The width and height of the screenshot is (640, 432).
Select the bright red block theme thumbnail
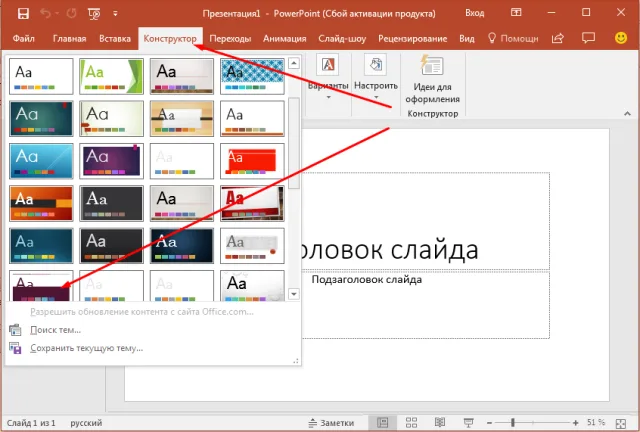pyautogui.click(x=252, y=161)
